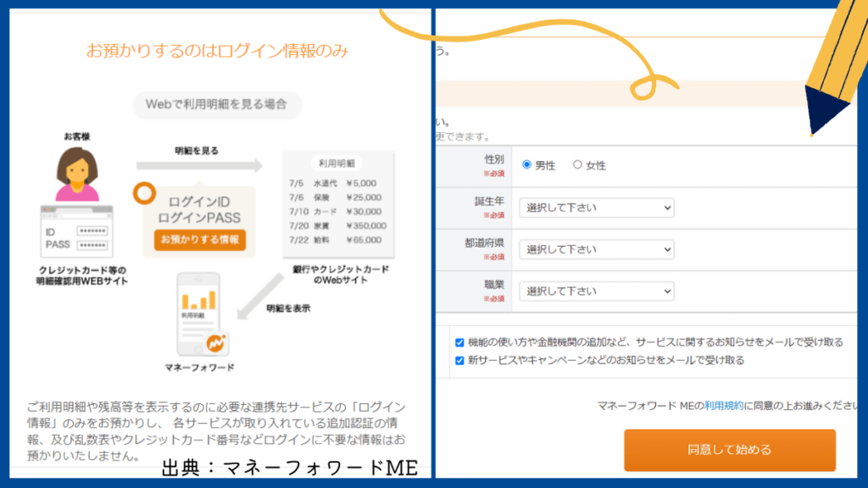Click the お預かりする情報 orange label
Image resolution: width=868 pixels, height=488 pixels.
pos(200,240)
